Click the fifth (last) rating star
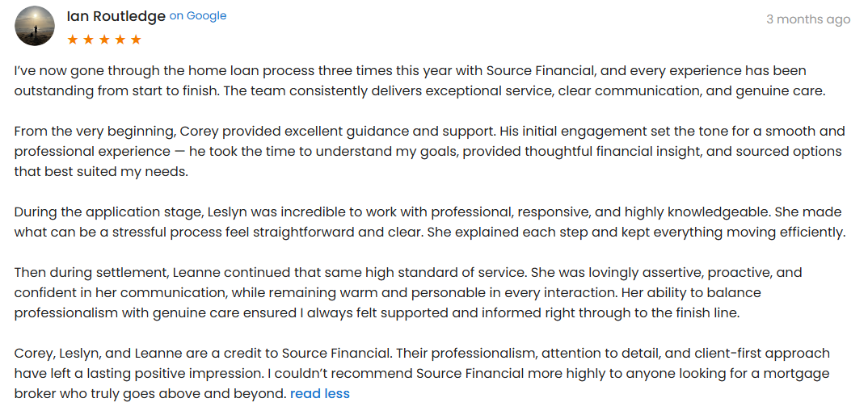 coord(136,39)
